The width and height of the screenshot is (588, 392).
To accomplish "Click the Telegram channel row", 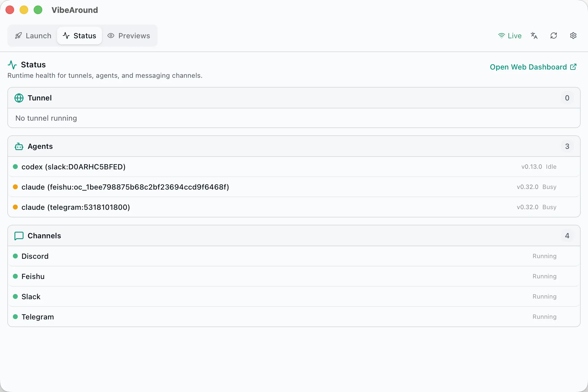I will [294, 317].
